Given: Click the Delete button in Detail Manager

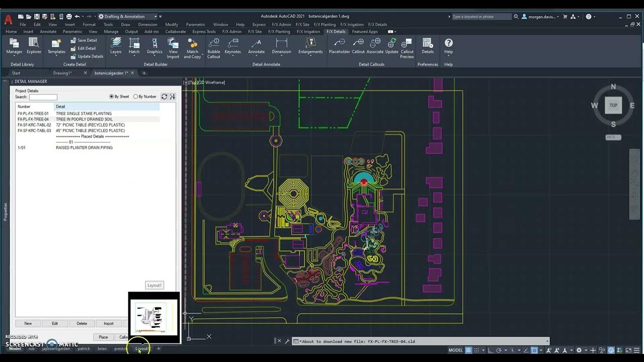Looking at the screenshot, I should pos(82,323).
